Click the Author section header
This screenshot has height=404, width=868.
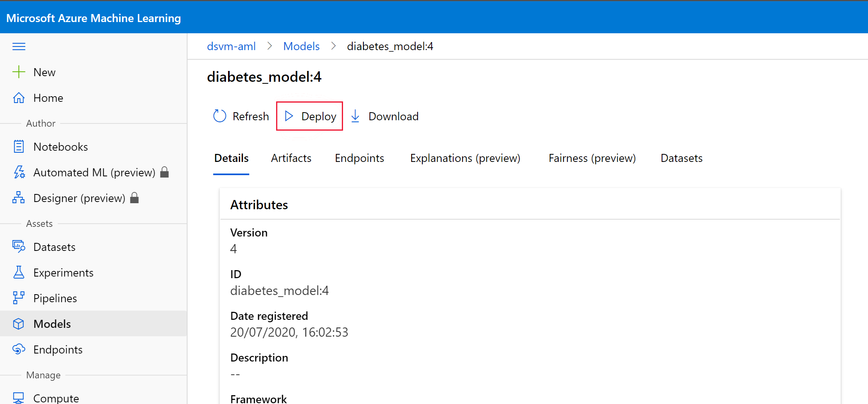(x=41, y=123)
